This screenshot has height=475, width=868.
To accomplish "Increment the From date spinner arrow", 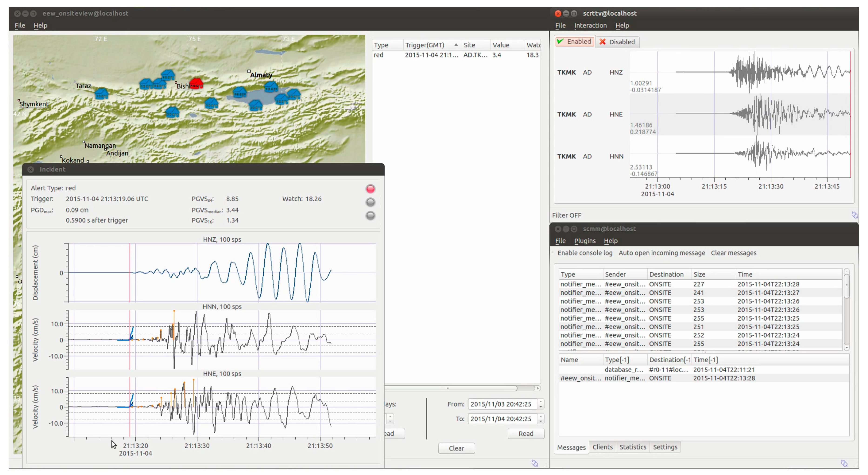I will coord(540,401).
